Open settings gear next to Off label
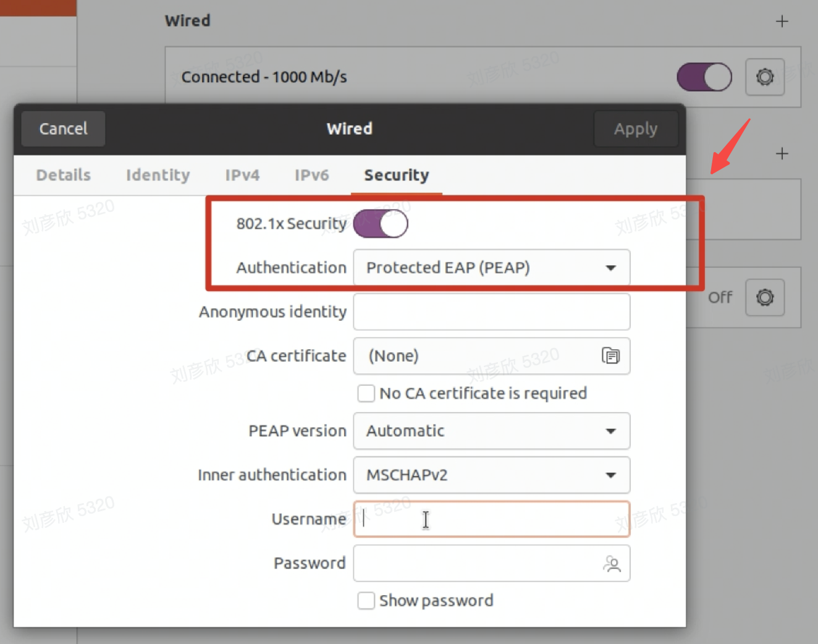Screen dimensions: 818x644 (x=764, y=297)
